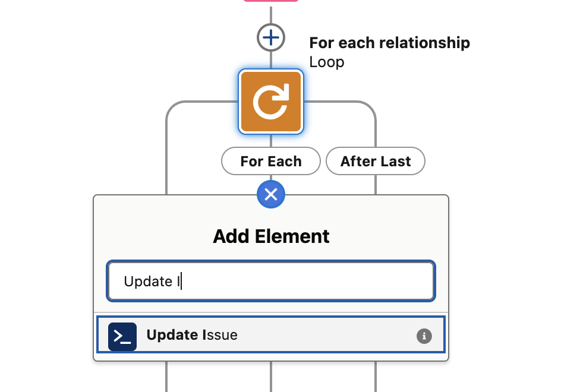Click the bold "Update" word in the result
Image resolution: width=580 pixels, height=392 pixels.
(x=173, y=335)
